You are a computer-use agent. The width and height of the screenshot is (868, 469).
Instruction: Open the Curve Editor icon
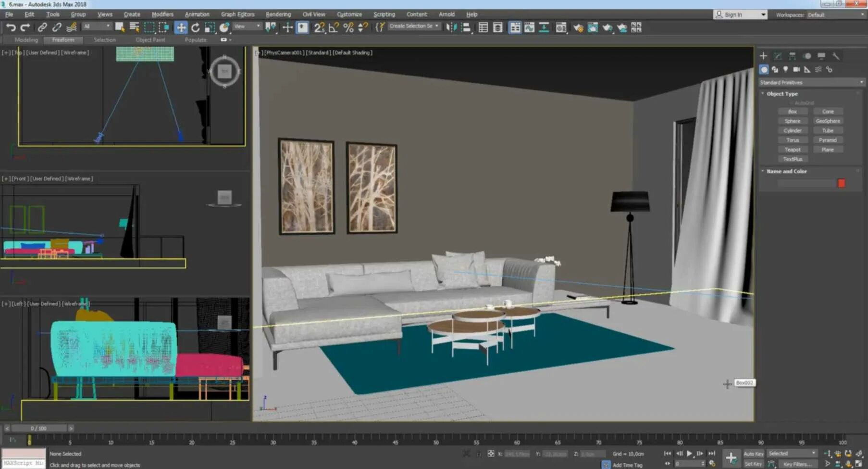point(529,27)
